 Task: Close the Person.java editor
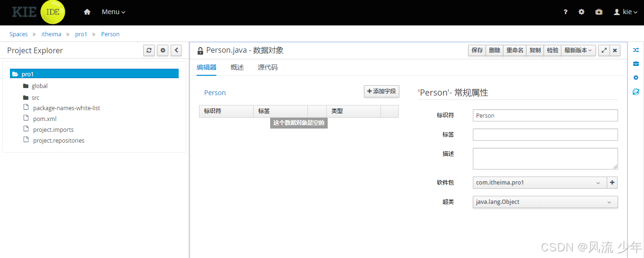(x=615, y=50)
